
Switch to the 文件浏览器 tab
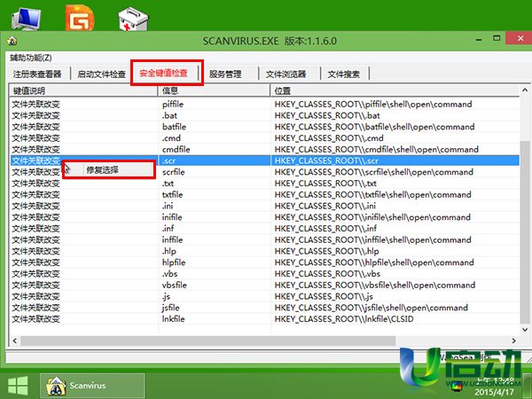pos(286,74)
